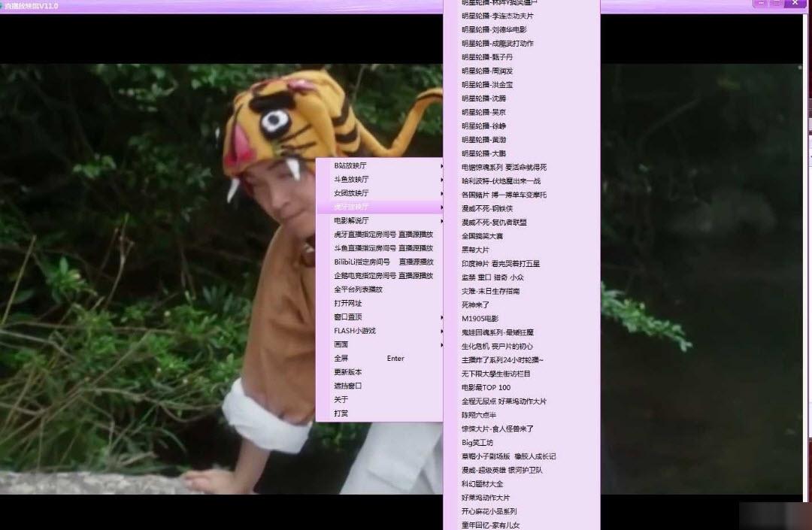Select 开心麻花小品系列
The image size is (812, 530).
[522, 511]
